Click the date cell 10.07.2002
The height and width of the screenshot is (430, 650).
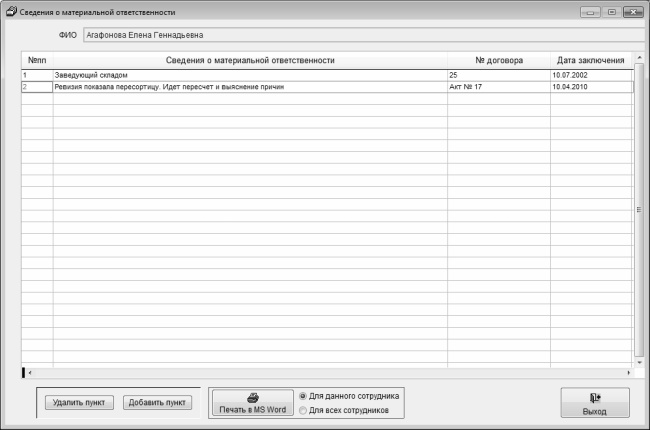(x=590, y=75)
